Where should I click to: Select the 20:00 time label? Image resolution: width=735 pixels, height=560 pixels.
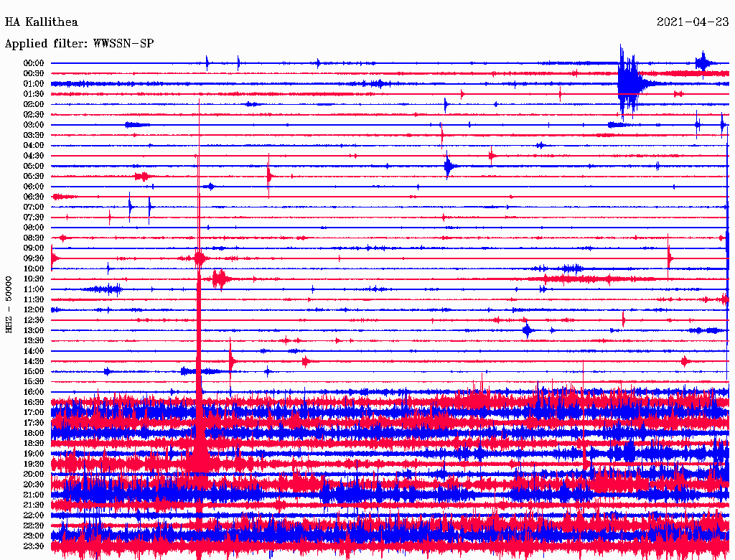coord(34,475)
